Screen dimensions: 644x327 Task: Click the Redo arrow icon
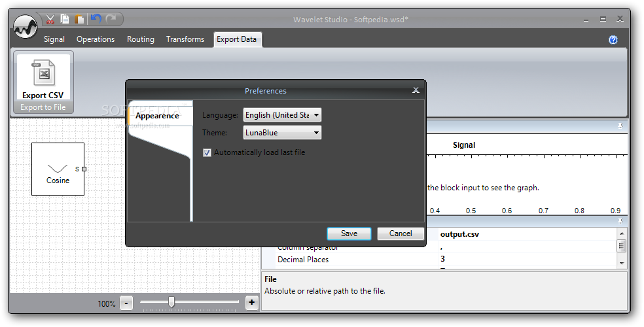click(111, 19)
